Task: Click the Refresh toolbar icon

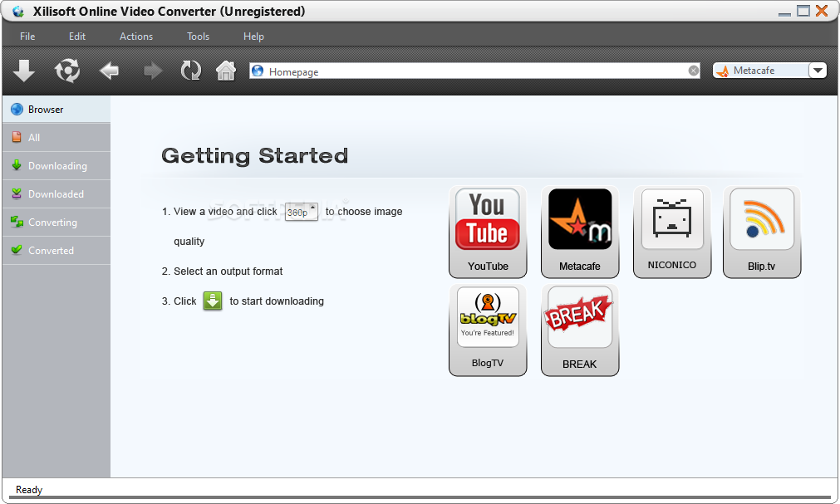Action: (191, 71)
